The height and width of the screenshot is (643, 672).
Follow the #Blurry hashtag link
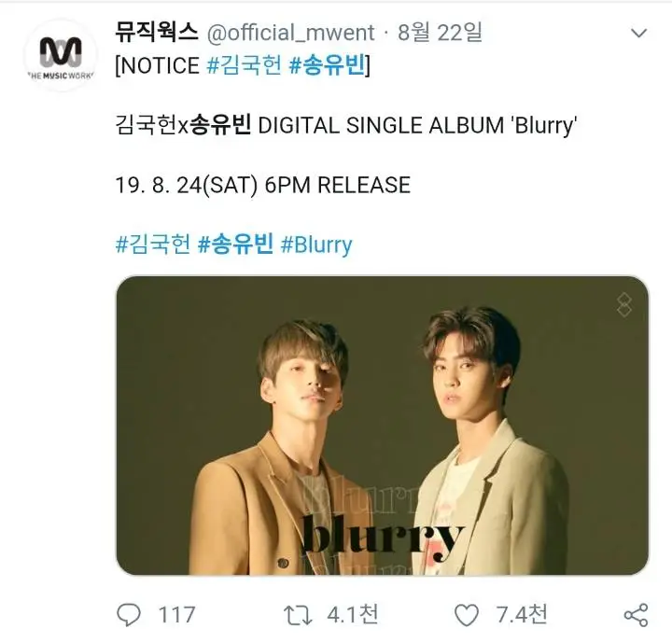[316, 245]
